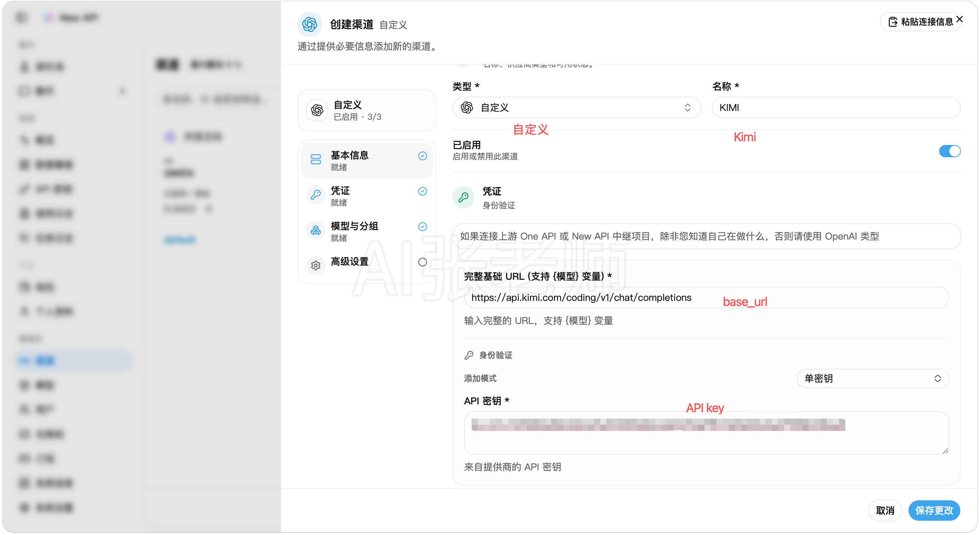Click the 模型与分组 cubes icon
This screenshot has height=535, width=980.
316,230
